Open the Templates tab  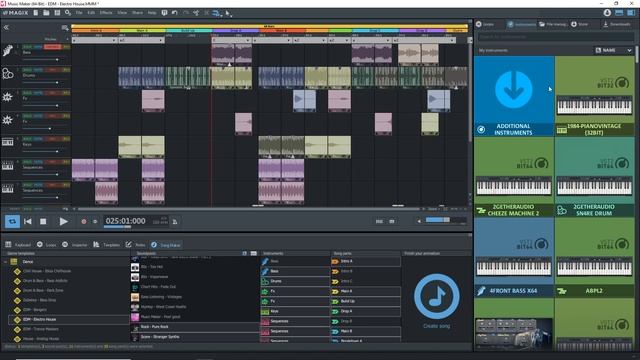[x=106, y=245]
